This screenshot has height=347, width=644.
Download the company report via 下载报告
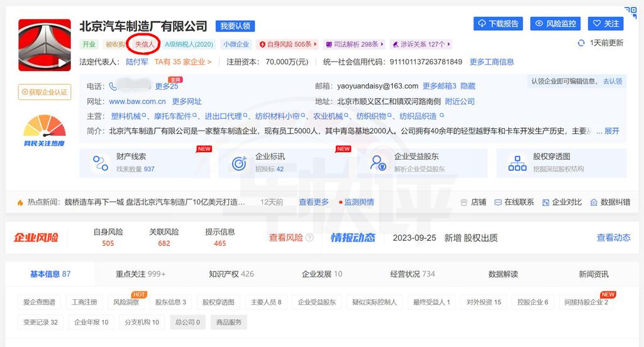pos(498,24)
